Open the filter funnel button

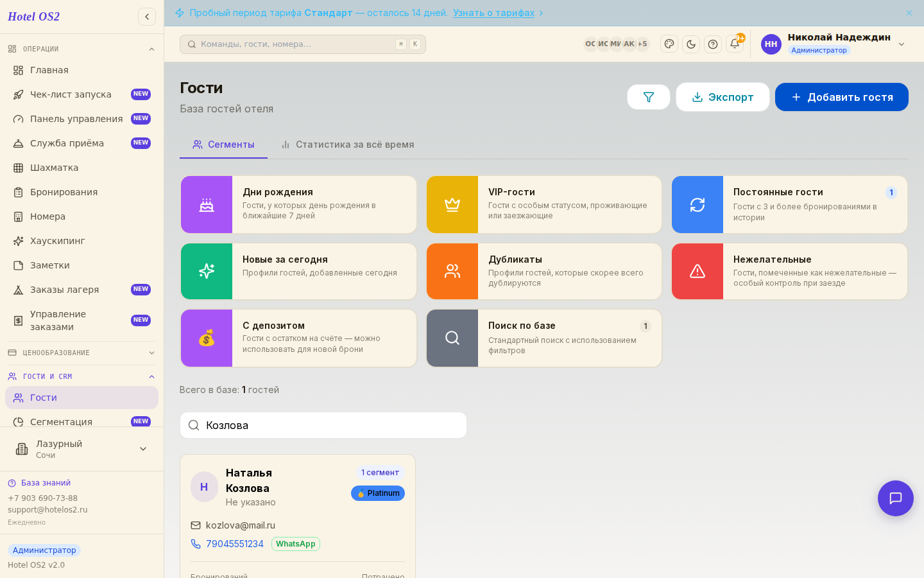pos(649,97)
